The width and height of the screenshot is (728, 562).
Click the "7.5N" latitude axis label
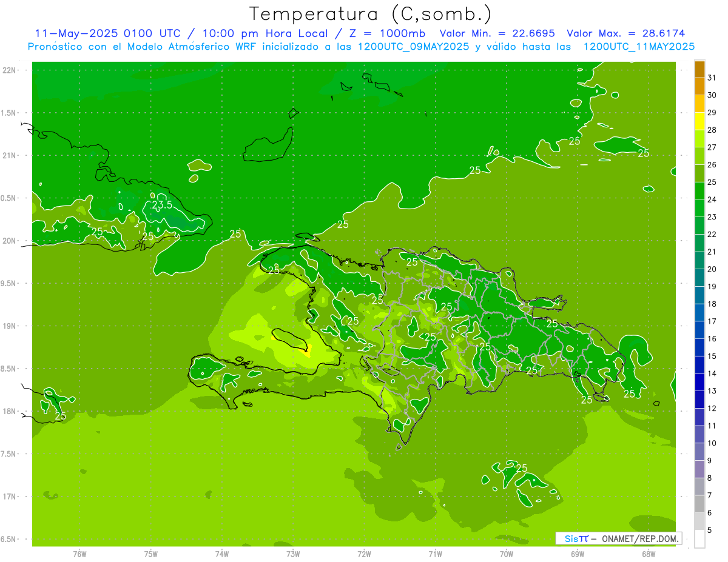[x=9, y=454]
